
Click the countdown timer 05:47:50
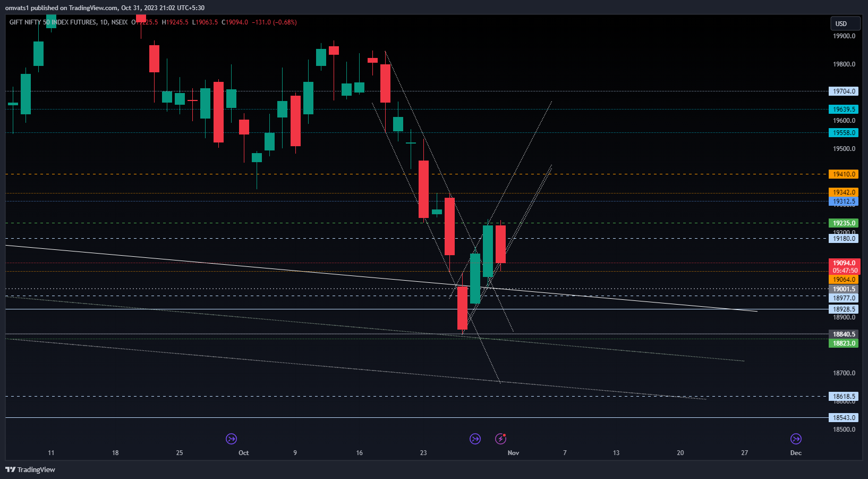pos(845,271)
